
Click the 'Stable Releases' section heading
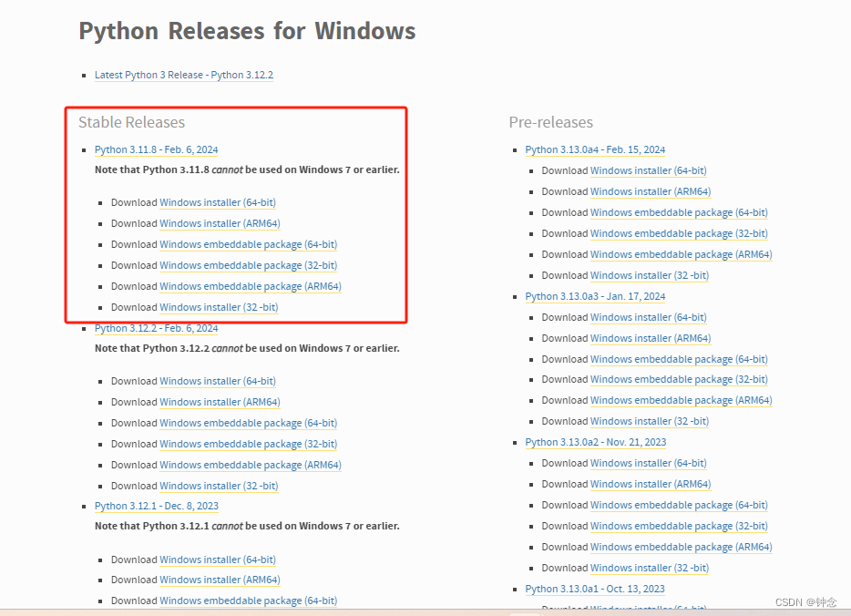pos(132,123)
